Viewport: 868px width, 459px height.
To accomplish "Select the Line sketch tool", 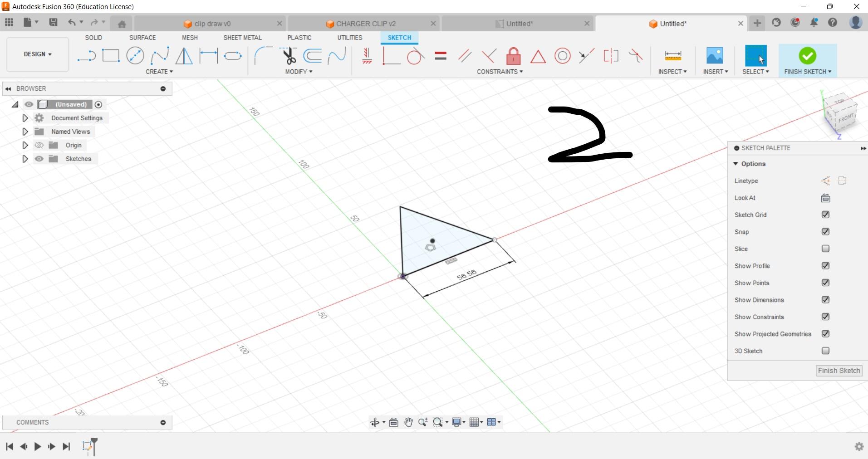I will pos(86,55).
